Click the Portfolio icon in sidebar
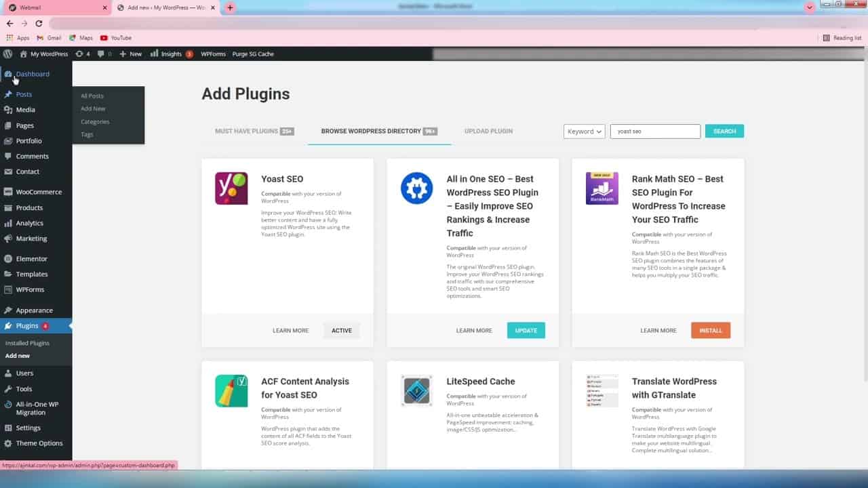Image resolution: width=868 pixels, height=488 pixels. pos(8,141)
